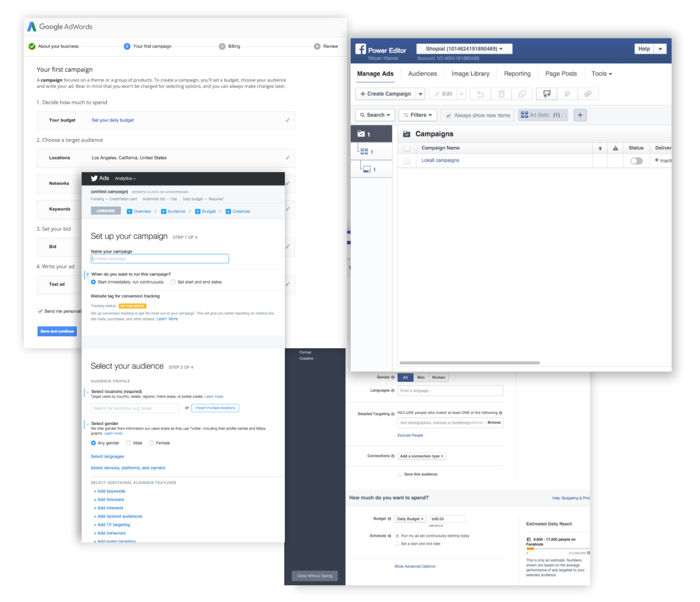Click the pencil icon on the Locations row

[x=288, y=158]
